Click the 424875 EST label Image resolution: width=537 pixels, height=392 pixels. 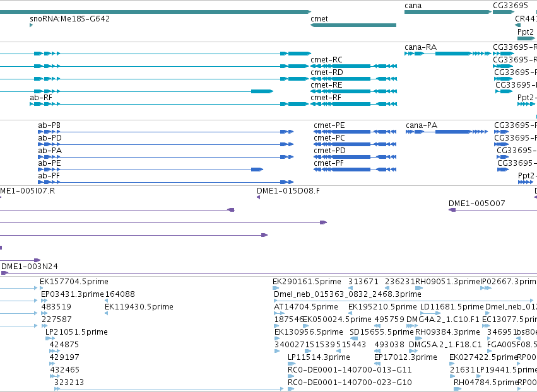tap(64, 345)
